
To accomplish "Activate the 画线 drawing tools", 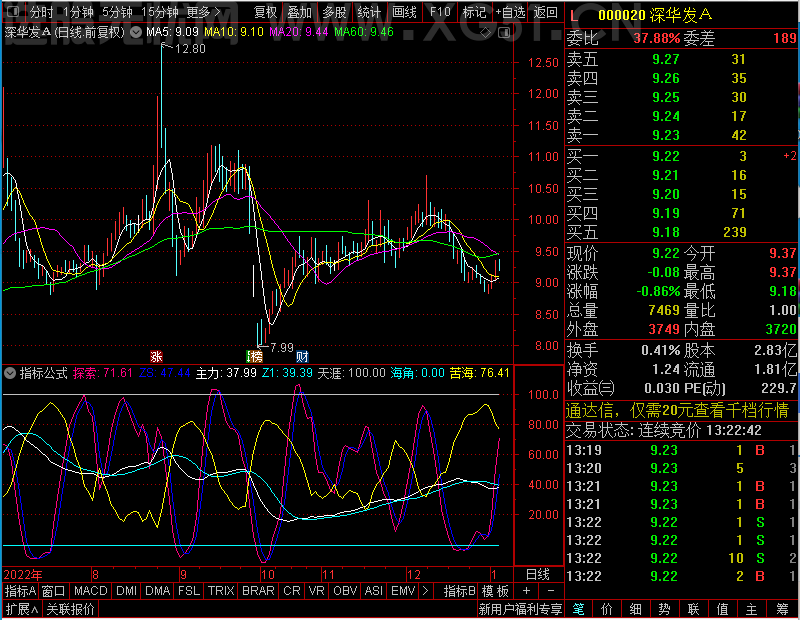I will pos(405,12).
